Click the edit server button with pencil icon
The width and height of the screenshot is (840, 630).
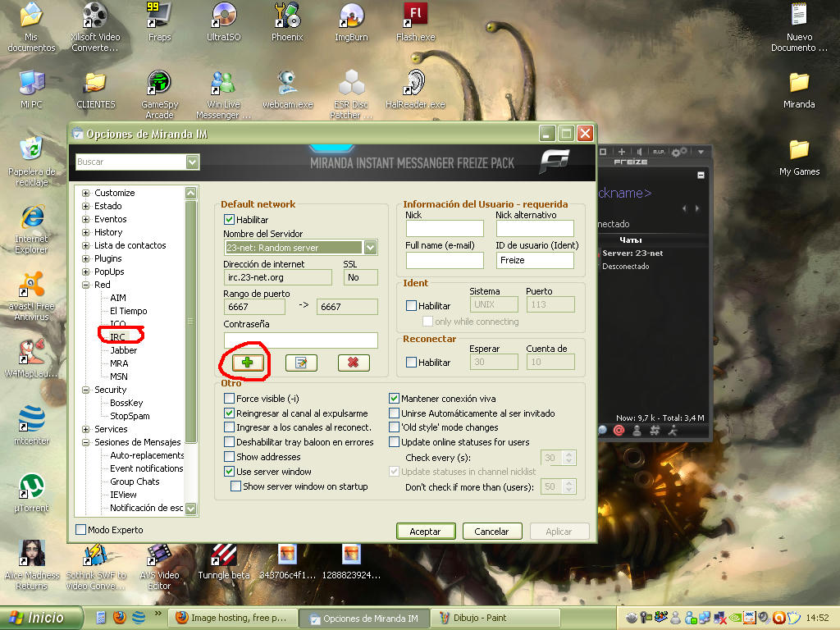pyautogui.click(x=301, y=363)
